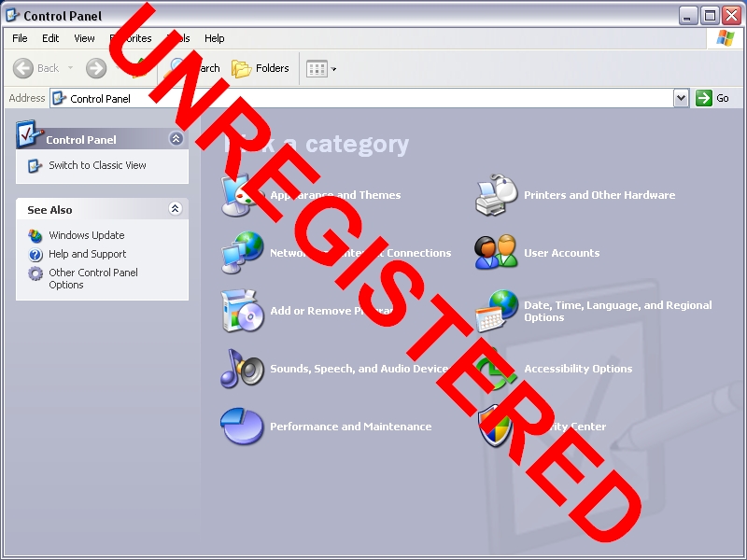747x560 pixels.
Task: Open Printers and Other Hardware icon
Action: pos(497,195)
